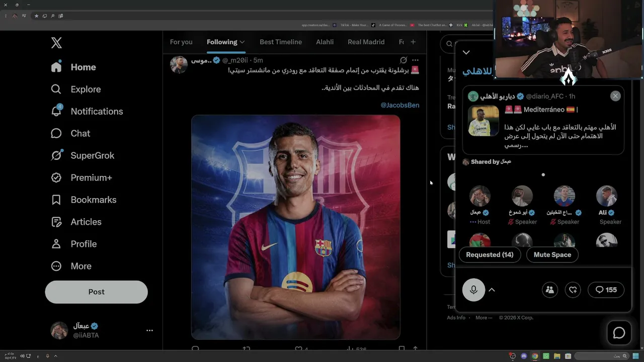View speaker أبو شموخ avatar
Screen dimensions: 644x362
[522, 196]
